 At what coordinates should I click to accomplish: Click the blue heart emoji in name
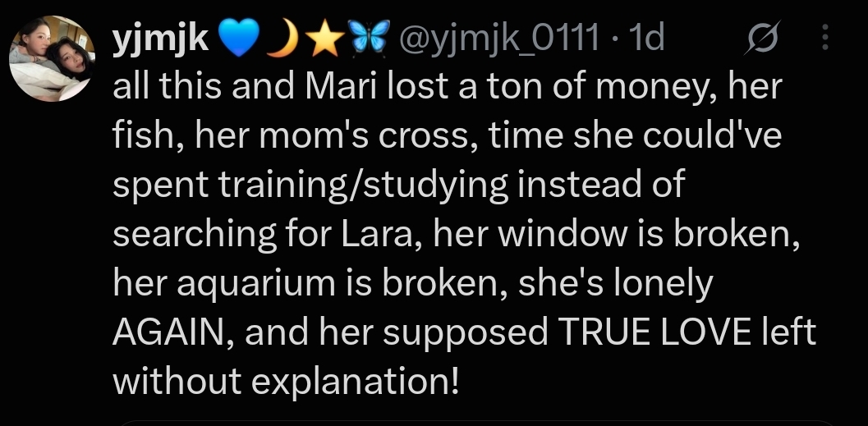[239, 38]
